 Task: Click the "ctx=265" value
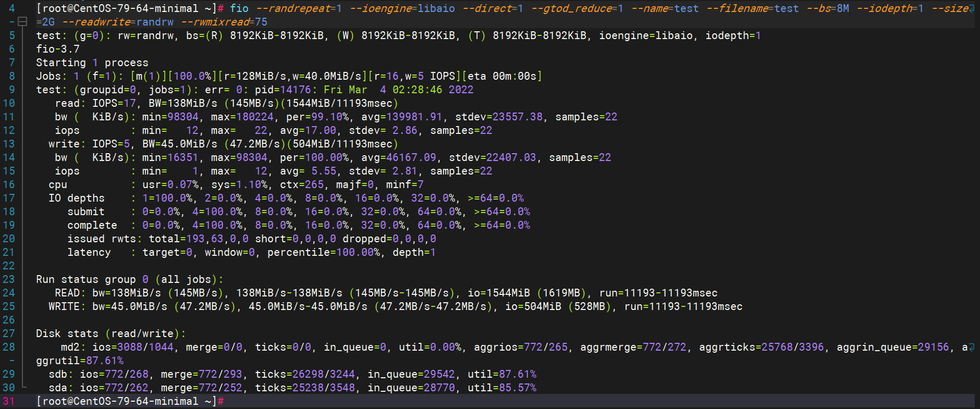[x=302, y=184]
